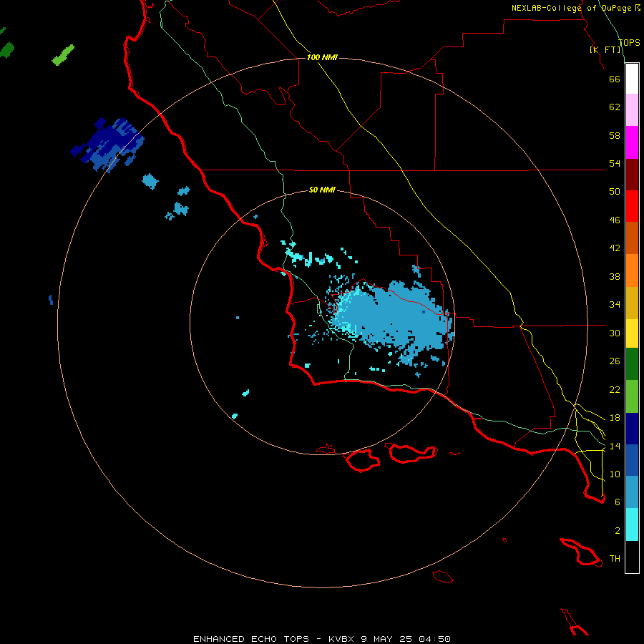
Task: Click the legend value '34'
Action: [x=615, y=305]
